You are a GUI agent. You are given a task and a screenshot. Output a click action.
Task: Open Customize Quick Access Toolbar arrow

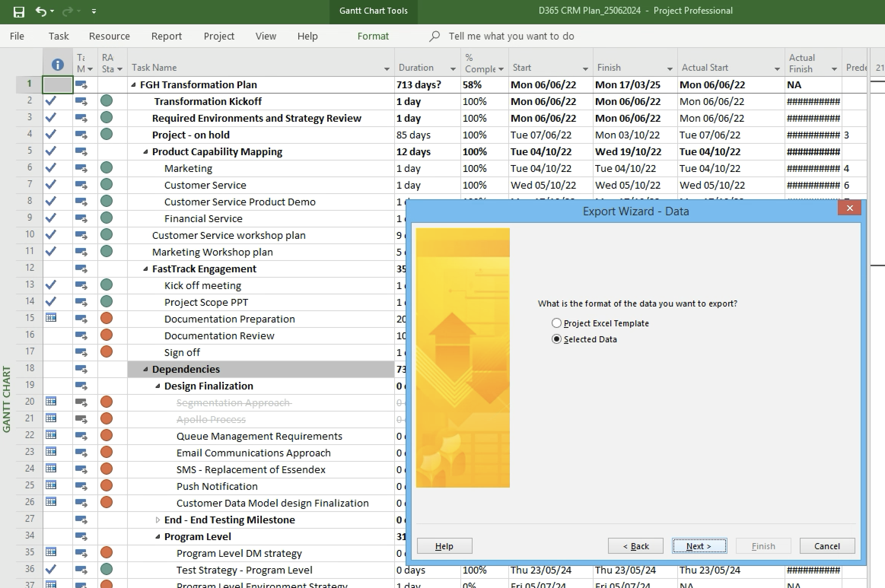94,11
